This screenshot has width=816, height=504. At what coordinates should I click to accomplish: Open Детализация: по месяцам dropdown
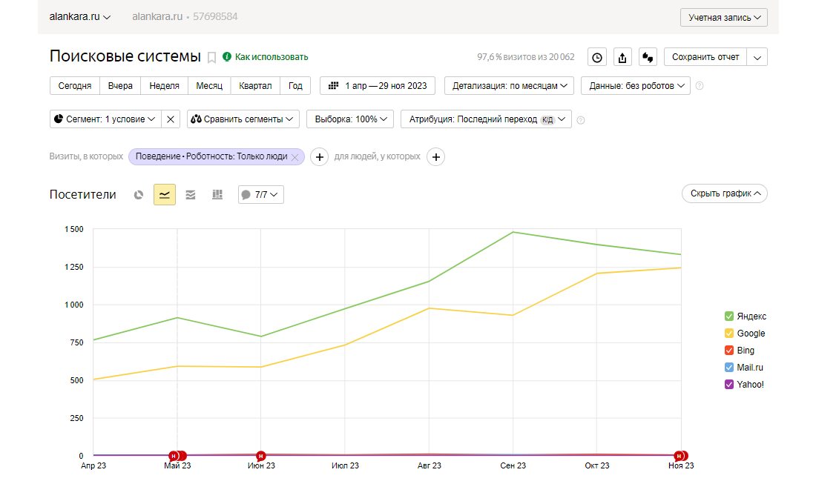click(510, 86)
